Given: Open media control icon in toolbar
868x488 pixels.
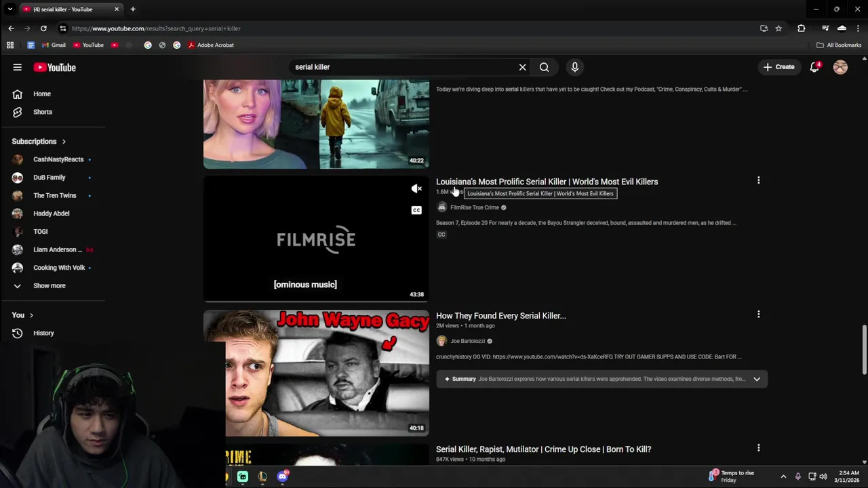Looking at the screenshot, I should coord(825,28).
